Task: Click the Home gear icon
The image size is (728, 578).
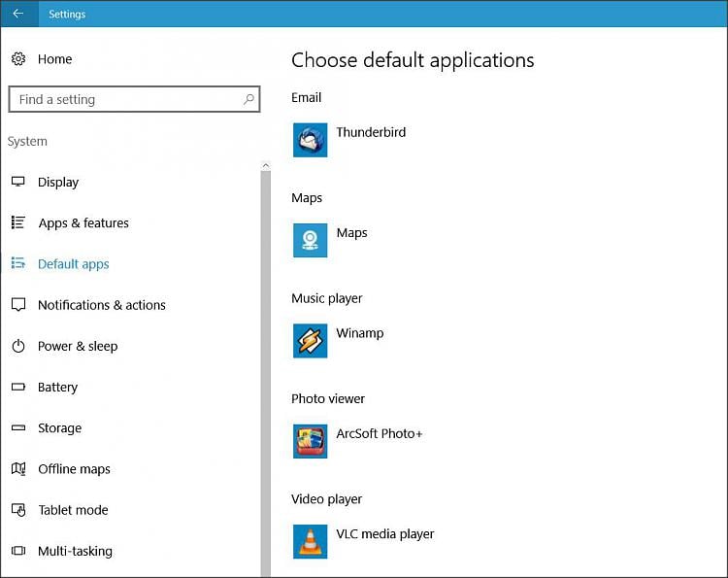Action: pos(18,59)
